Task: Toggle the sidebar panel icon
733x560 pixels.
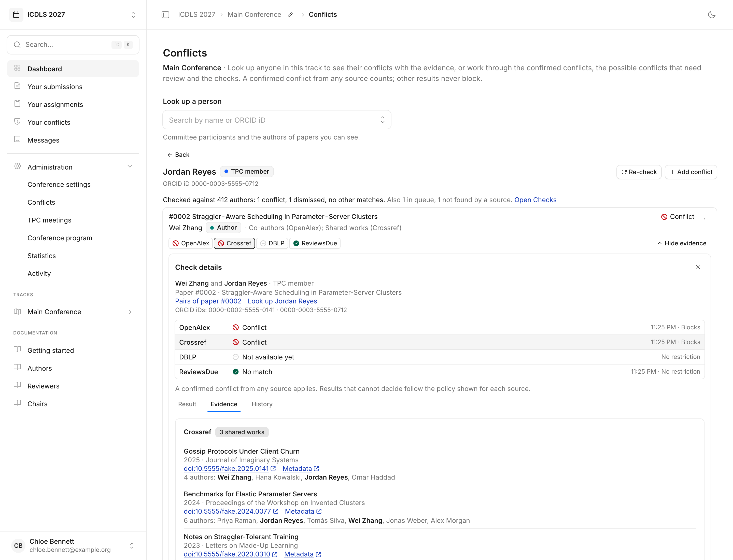Action: (165, 15)
